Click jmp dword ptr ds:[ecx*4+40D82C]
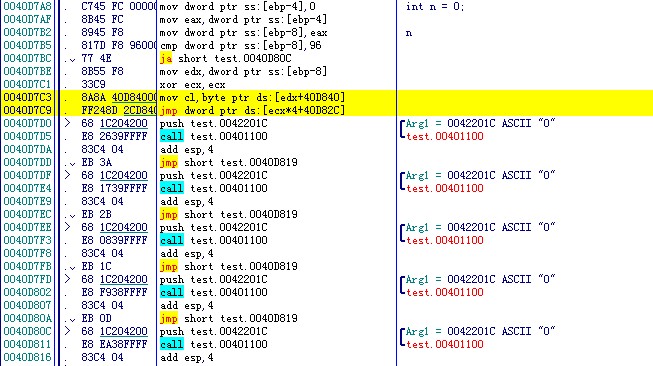 252,110
